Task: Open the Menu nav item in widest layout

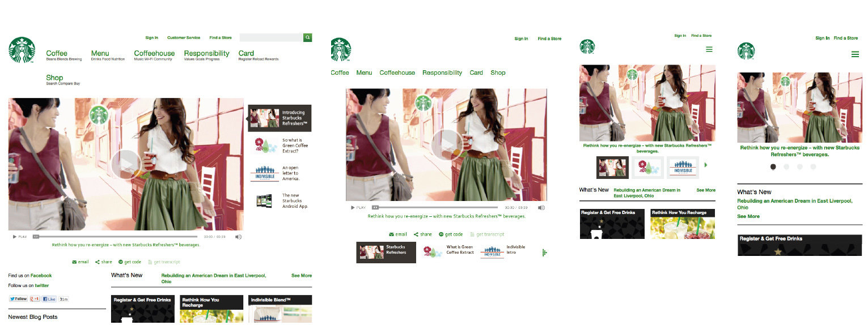Action: [x=100, y=53]
